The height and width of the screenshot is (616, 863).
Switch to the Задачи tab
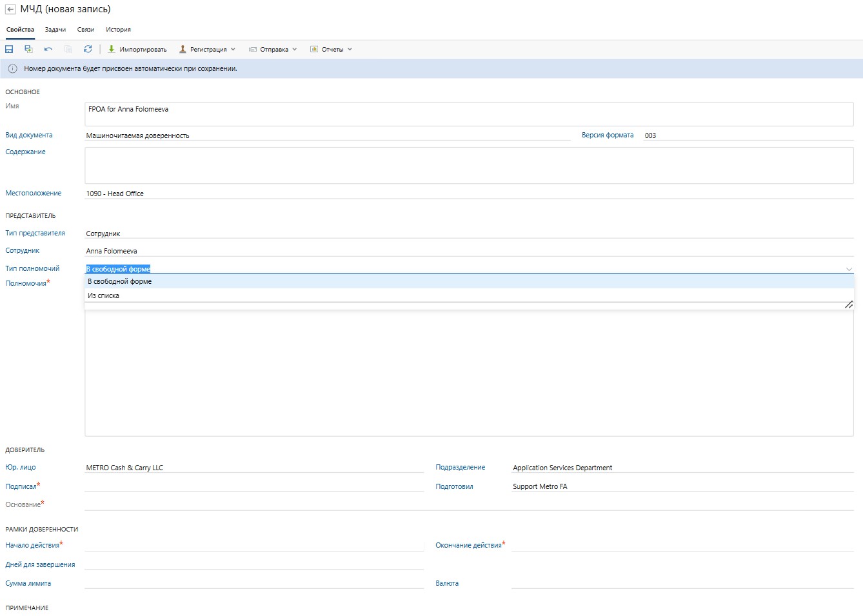55,30
